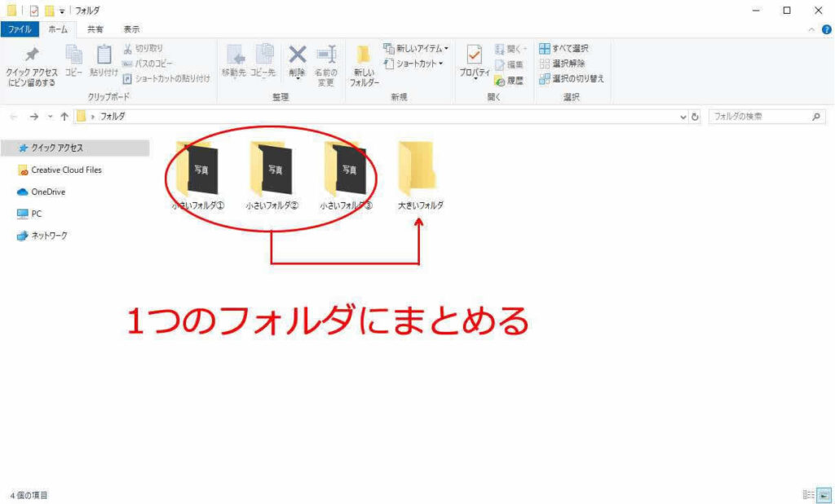
Task: Expand the address bar history dropdown
Action: pos(683,117)
